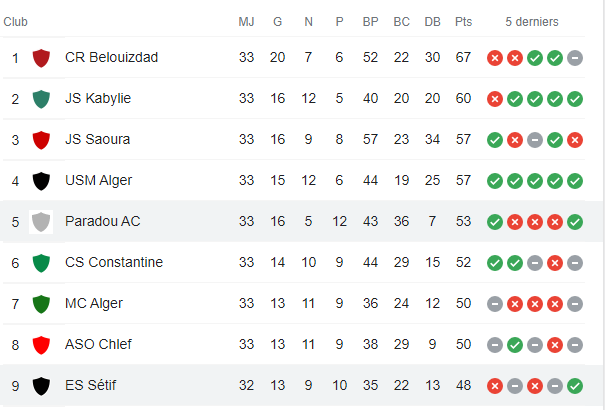This screenshot has width=605, height=410.
Task: Open the CR Belouizdad team link
Action: tap(111, 58)
